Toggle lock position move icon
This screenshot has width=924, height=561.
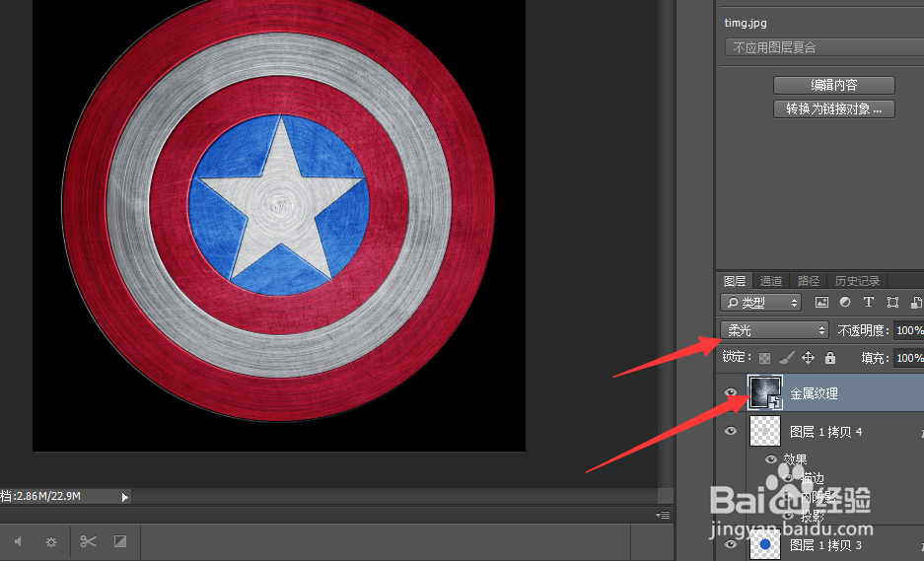(808, 357)
